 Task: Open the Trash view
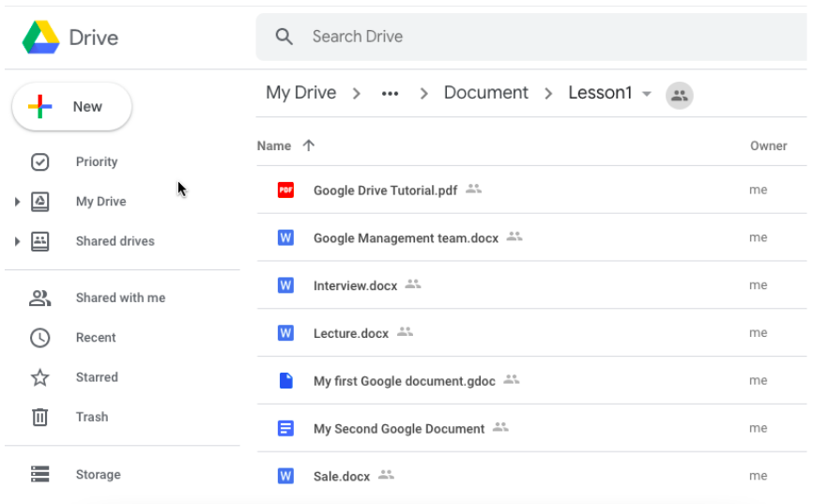coord(92,417)
